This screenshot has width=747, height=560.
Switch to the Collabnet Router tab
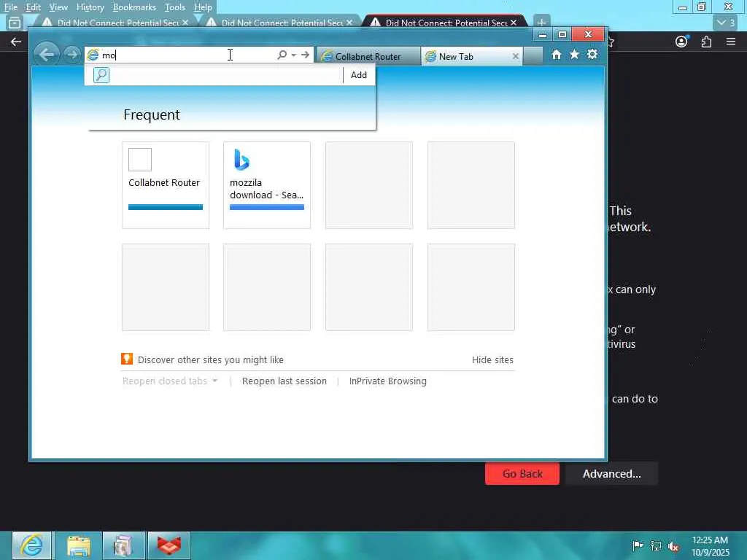[368, 57]
